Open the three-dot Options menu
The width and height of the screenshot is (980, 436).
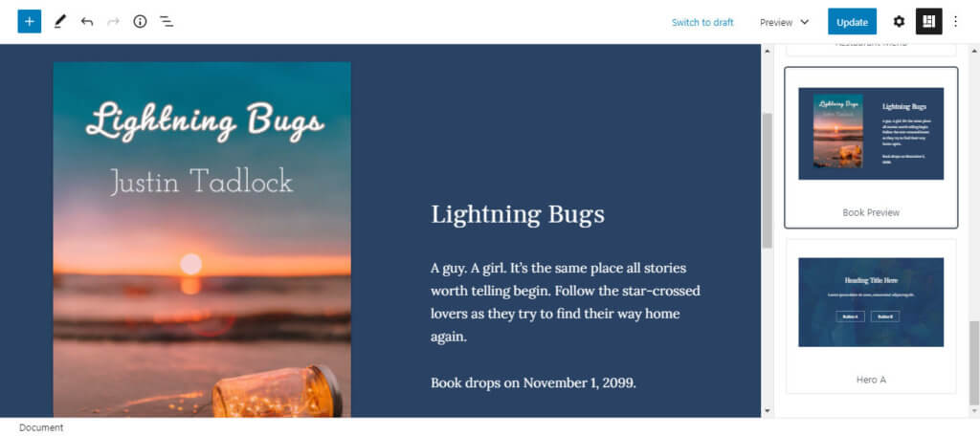coord(955,22)
